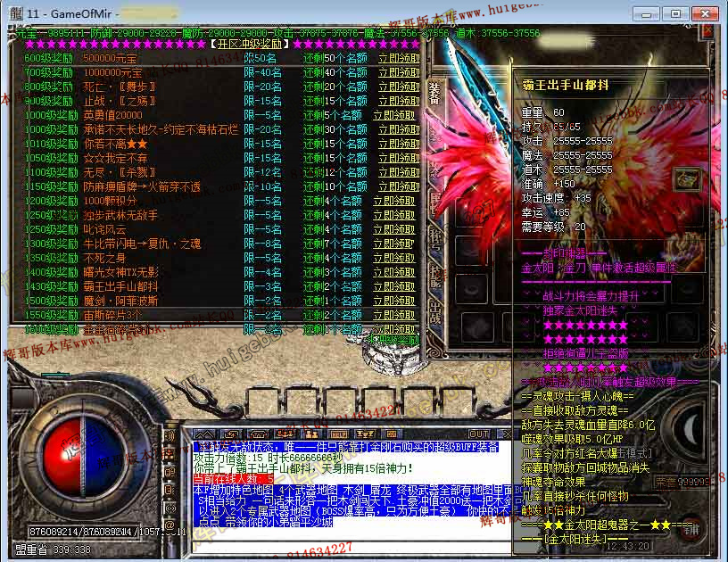Click the 攻击速度: +35 stat line
The width and height of the screenshot is (728, 562).
pos(556,198)
